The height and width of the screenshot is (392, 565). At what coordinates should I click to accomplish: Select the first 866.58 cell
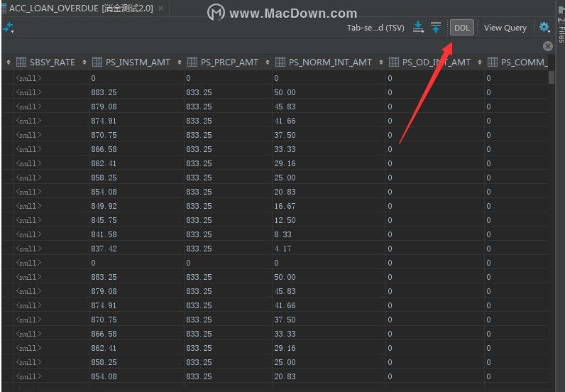(x=136, y=149)
